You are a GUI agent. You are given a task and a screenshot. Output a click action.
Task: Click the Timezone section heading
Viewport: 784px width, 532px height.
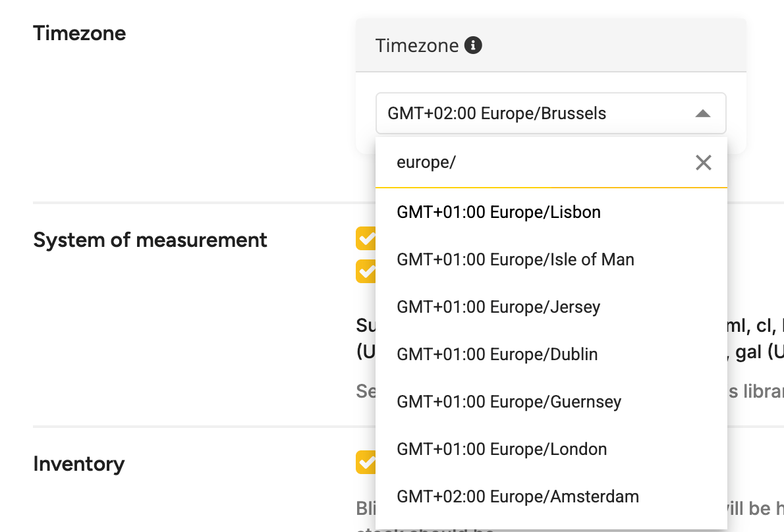click(80, 34)
